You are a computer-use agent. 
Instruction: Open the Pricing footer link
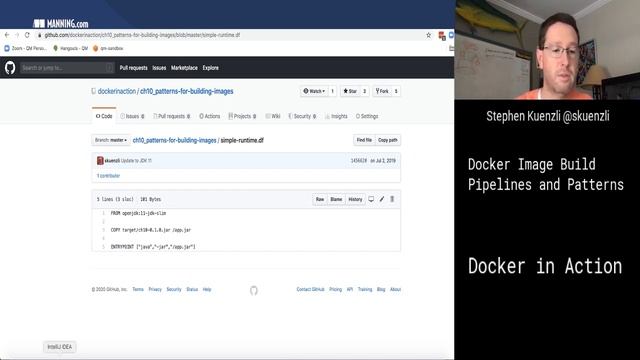[336, 289]
